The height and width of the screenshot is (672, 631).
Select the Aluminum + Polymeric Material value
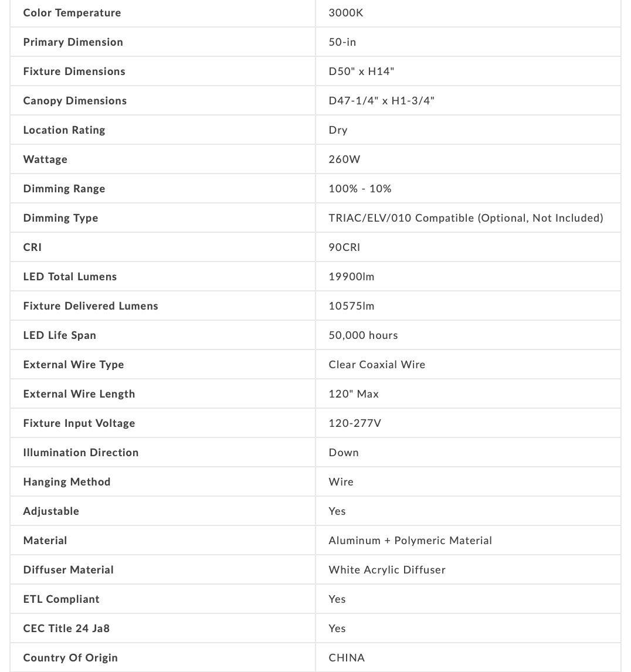(x=410, y=541)
